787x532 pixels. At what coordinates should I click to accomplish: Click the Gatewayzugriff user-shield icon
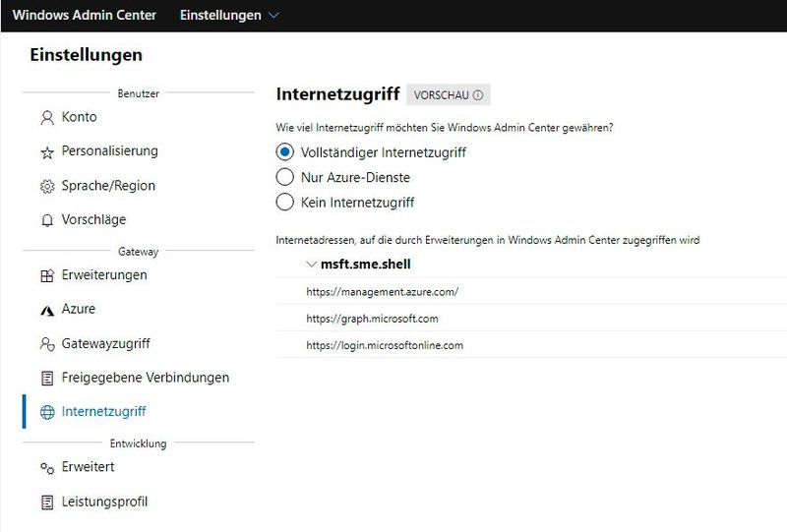(47, 344)
